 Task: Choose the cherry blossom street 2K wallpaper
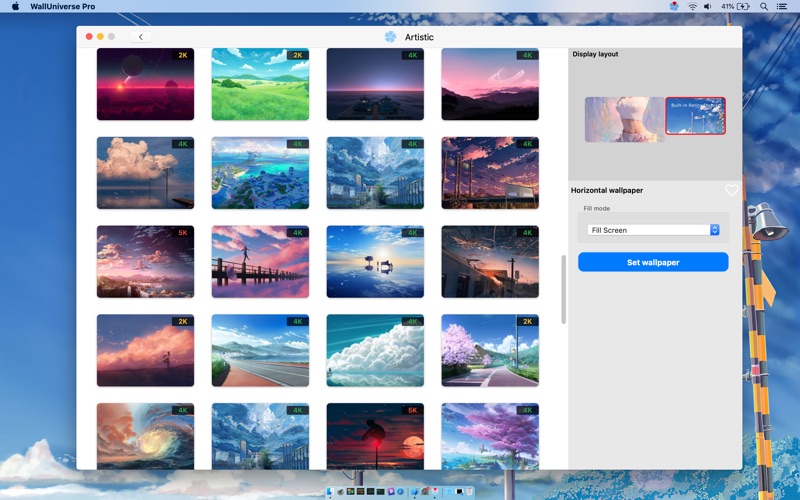(490, 350)
